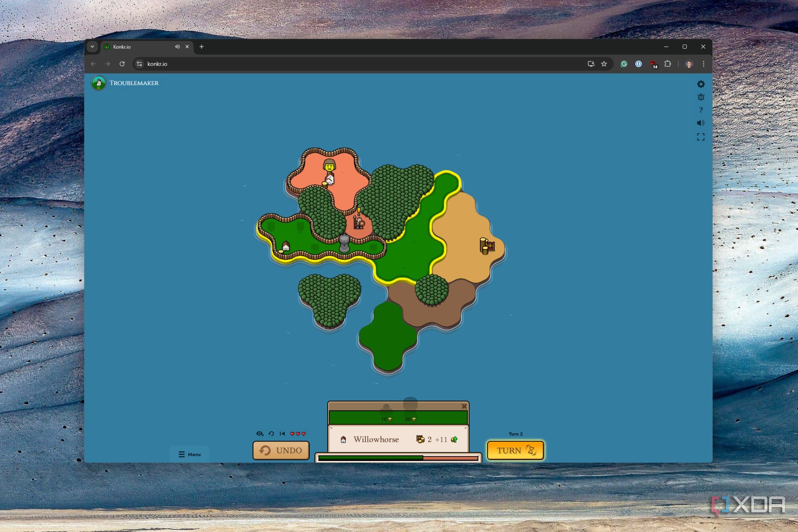Click the small restart-turn circular arrow
This screenshot has width=798, height=532.
tap(271, 434)
